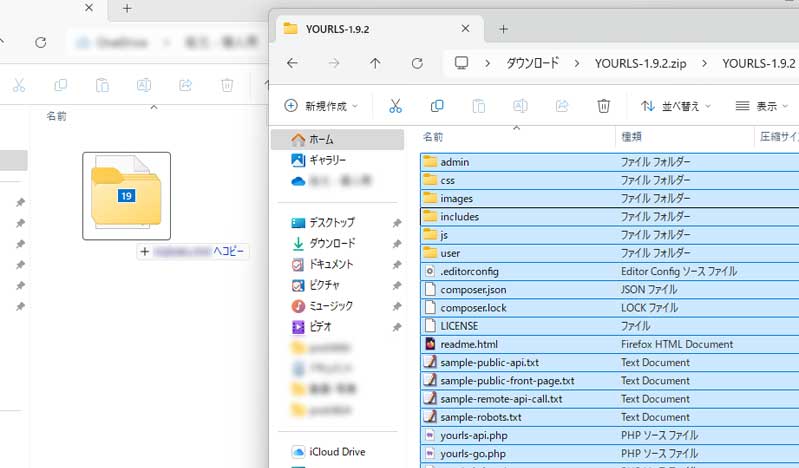
Task: Click the copy icon in YOURLS toolbar
Action: click(x=437, y=106)
